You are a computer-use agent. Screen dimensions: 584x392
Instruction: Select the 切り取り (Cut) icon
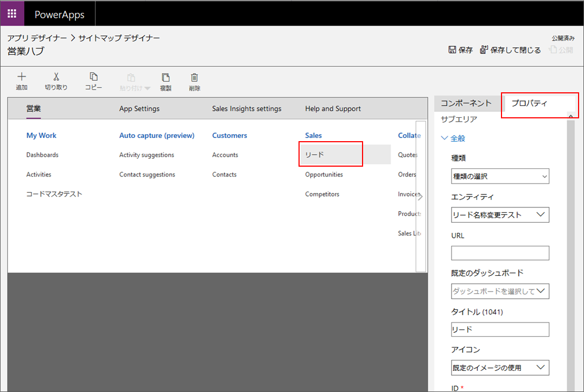pos(56,80)
